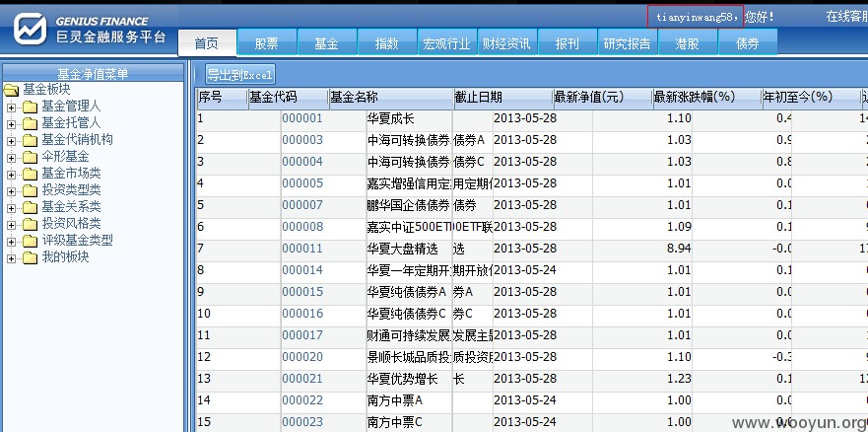Click folder icon beside 伞形基金
The height and width of the screenshot is (432, 868).
[x=30, y=157]
